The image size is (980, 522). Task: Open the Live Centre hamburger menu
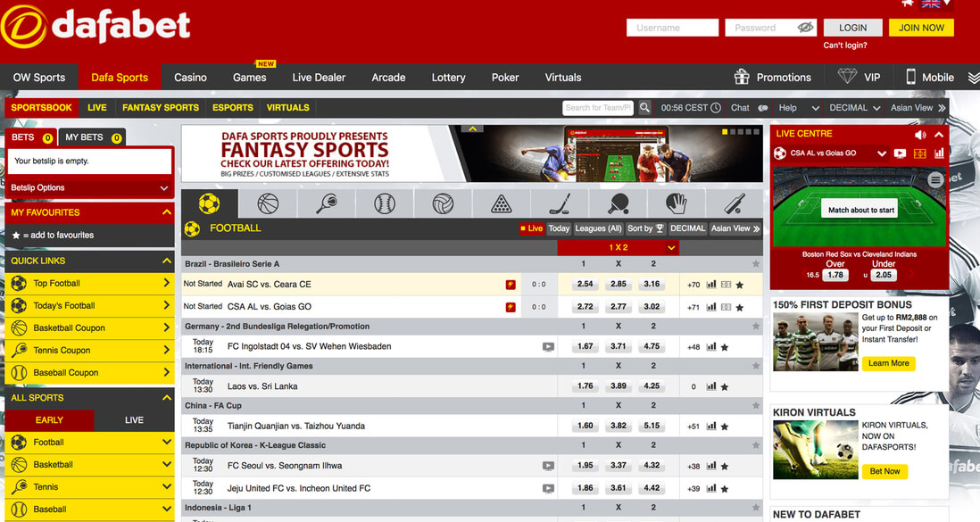tap(935, 180)
